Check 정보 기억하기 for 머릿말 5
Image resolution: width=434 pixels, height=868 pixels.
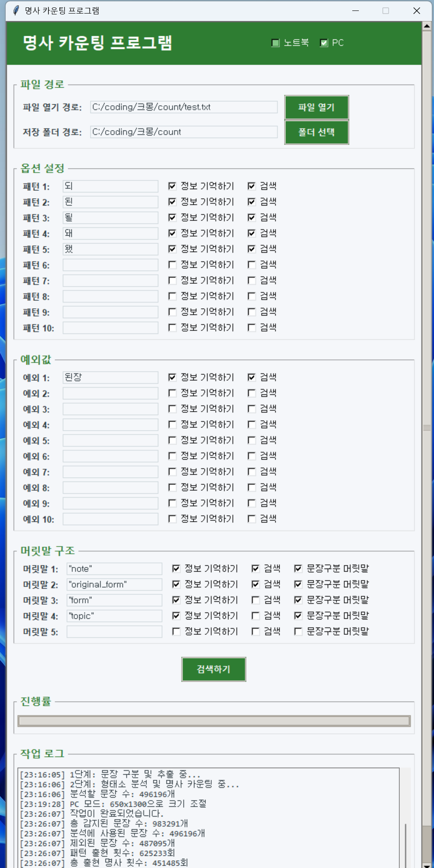pyautogui.click(x=176, y=631)
